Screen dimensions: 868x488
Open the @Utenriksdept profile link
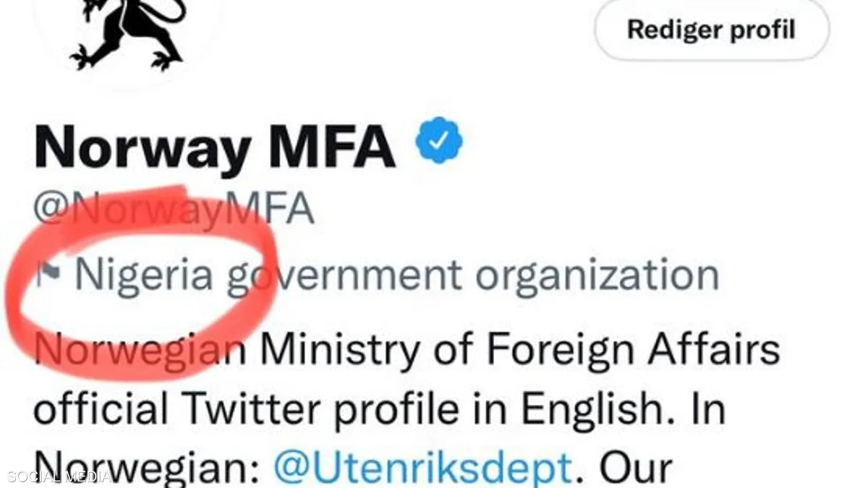click(x=423, y=468)
